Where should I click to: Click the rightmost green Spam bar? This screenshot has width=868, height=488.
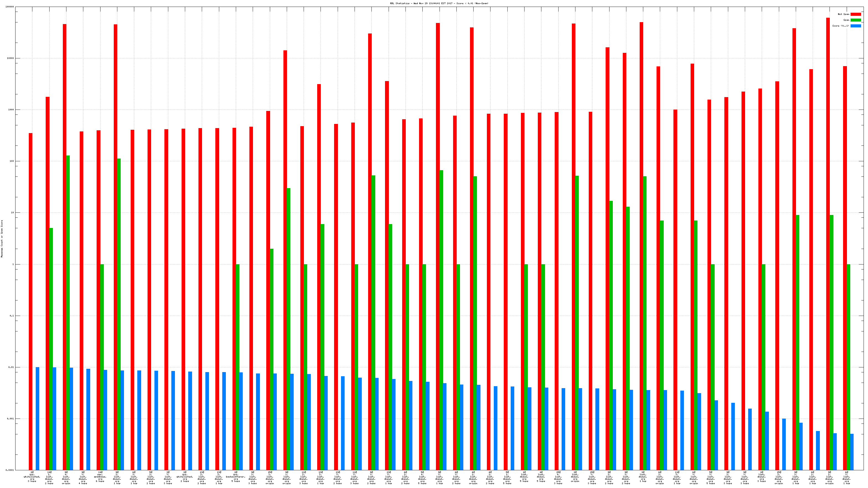pyautogui.click(x=848, y=367)
